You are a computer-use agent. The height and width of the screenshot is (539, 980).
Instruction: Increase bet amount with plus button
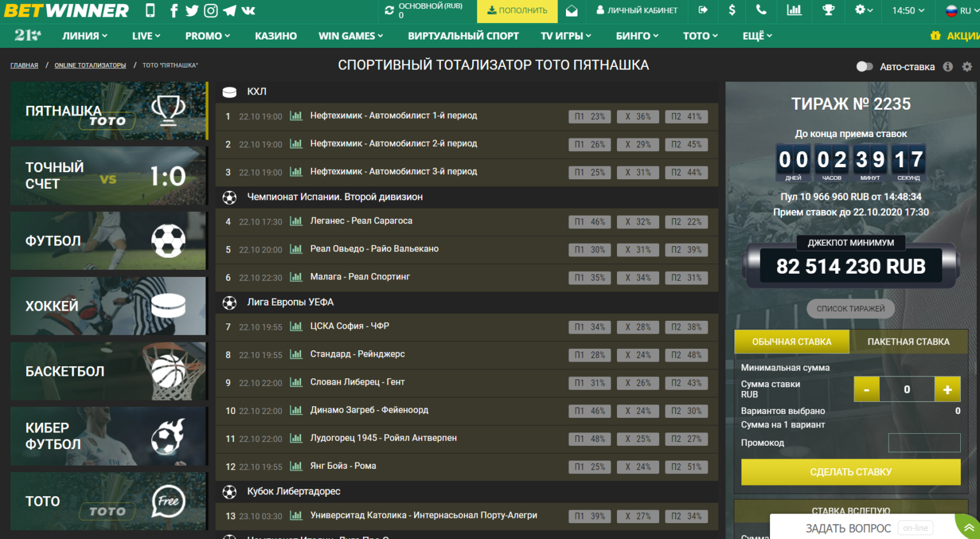click(947, 390)
